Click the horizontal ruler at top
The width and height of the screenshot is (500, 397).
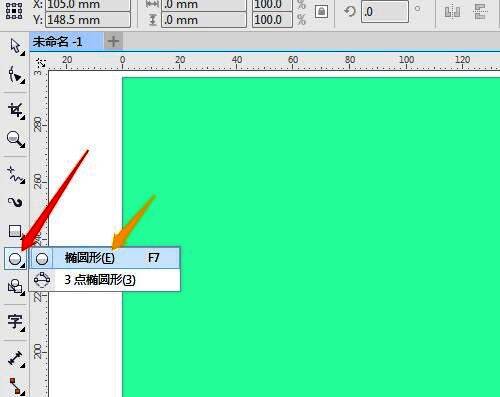pos(274,62)
